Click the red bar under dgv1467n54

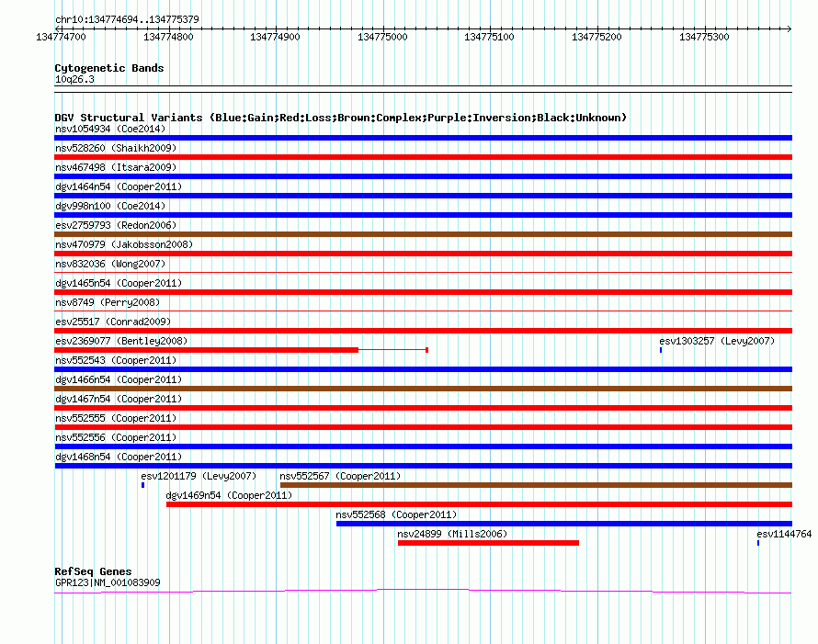point(423,408)
